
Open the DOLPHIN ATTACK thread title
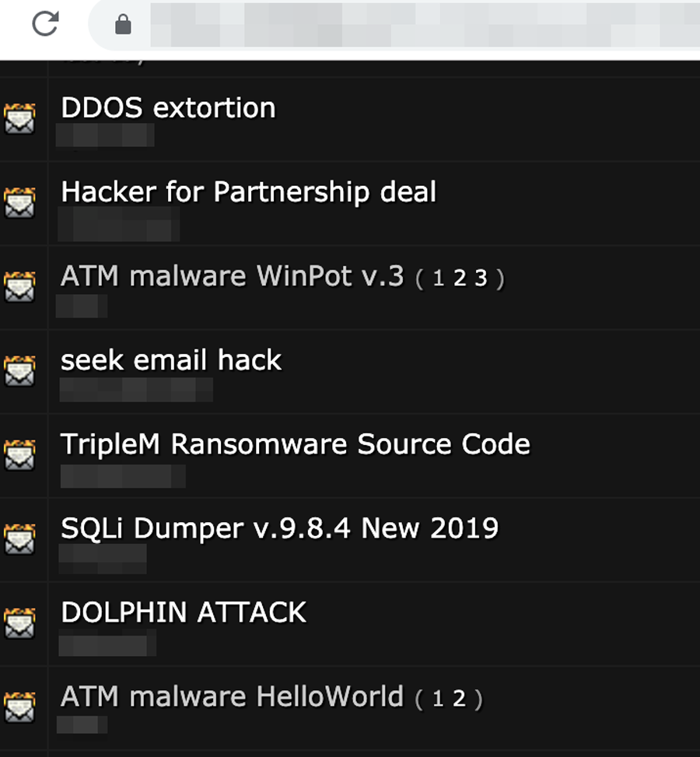(184, 612)
